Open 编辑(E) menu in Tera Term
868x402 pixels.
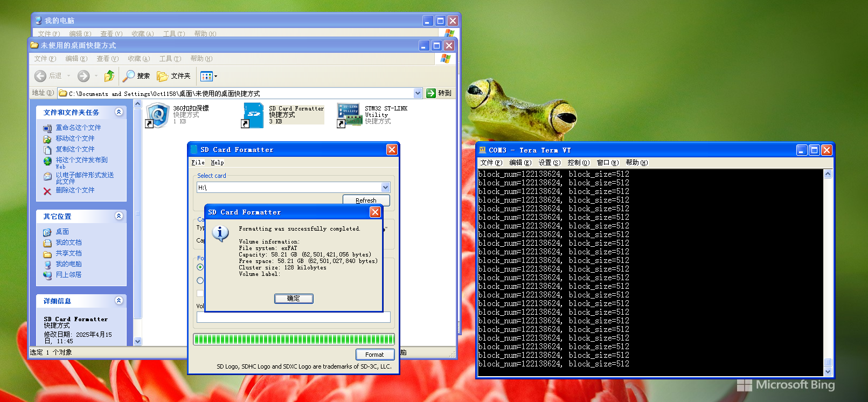click(520, 163)
